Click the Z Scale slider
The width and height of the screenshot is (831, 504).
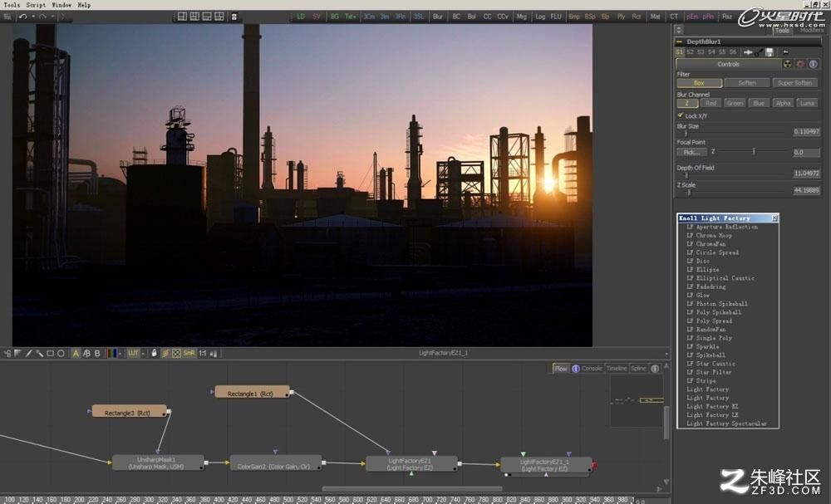point(734,192)
